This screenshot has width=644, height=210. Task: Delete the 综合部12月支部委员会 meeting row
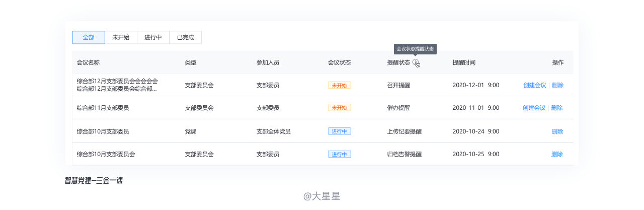557,85
